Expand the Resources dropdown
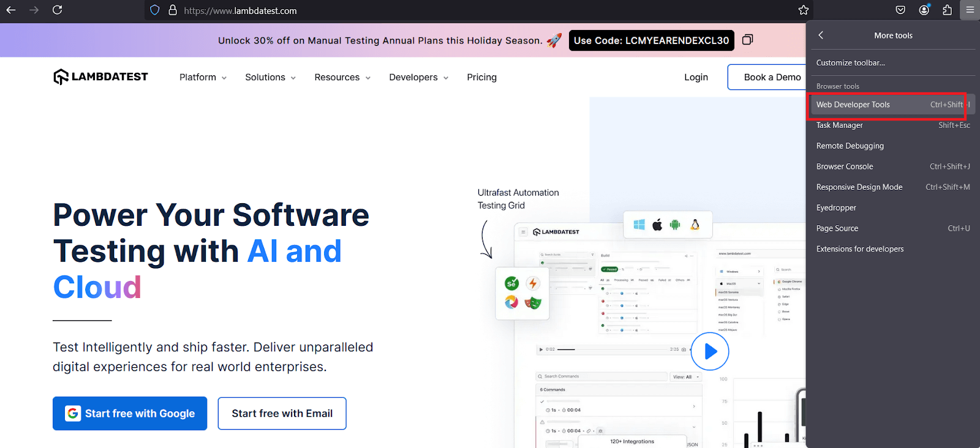The height and width of the screenshot is (448, 980). point(342,77)
